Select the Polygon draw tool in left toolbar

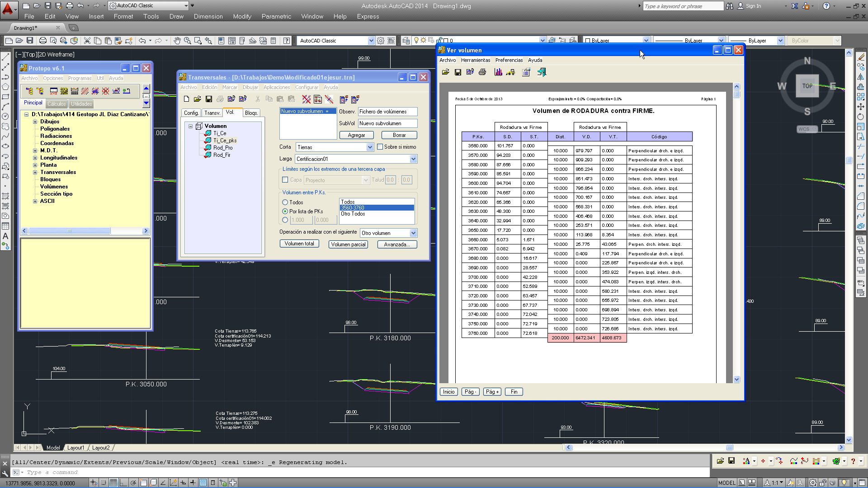point(5,87)
